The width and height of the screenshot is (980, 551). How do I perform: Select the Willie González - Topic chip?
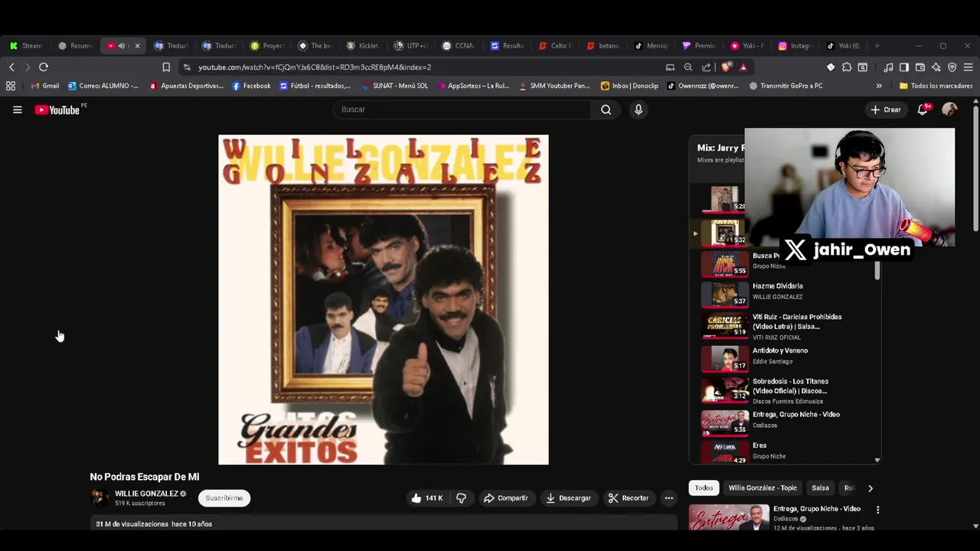[x=763, y=488]
